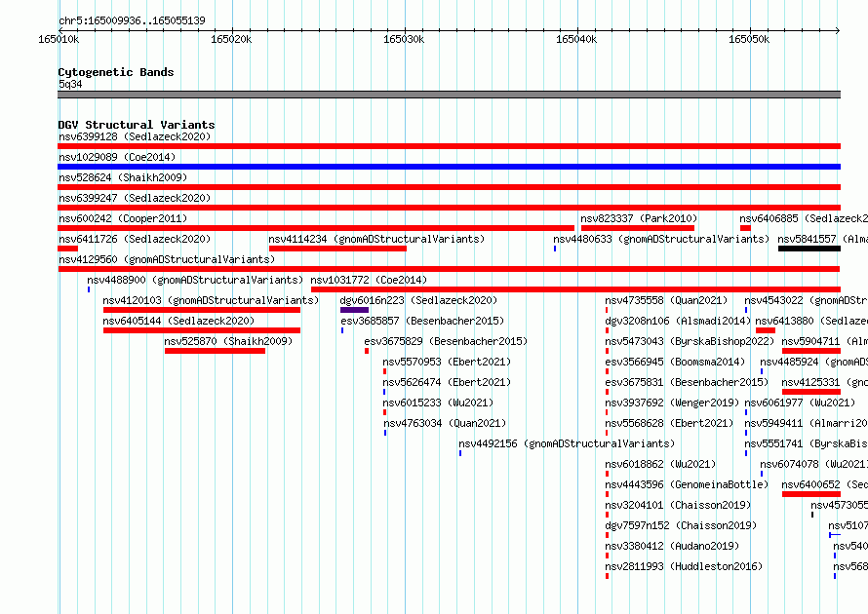Screen dimensions: 868x614
Task: Select the red bar under nsv4114234
Action: (x=337, y=249)
